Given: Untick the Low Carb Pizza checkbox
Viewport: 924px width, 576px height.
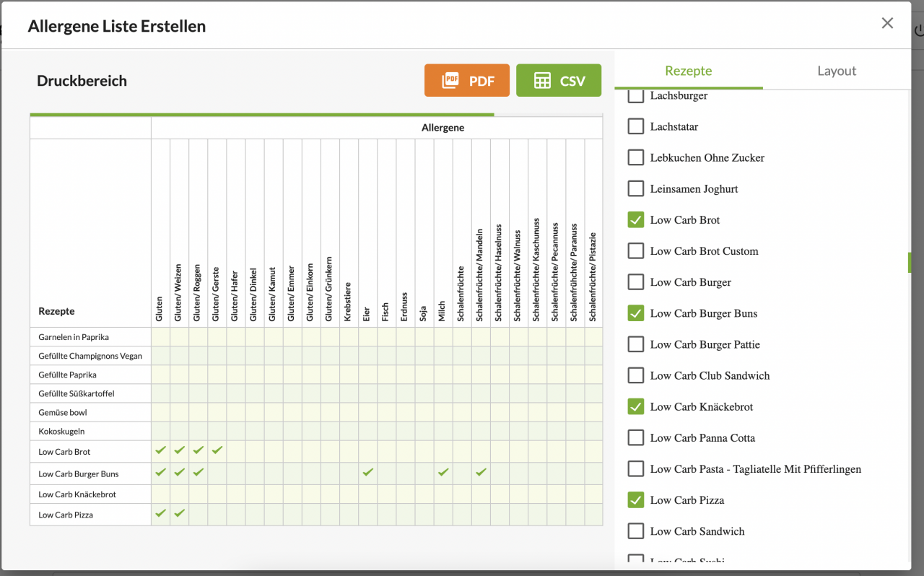Looking at the screenshot, I should coord(635,499).
